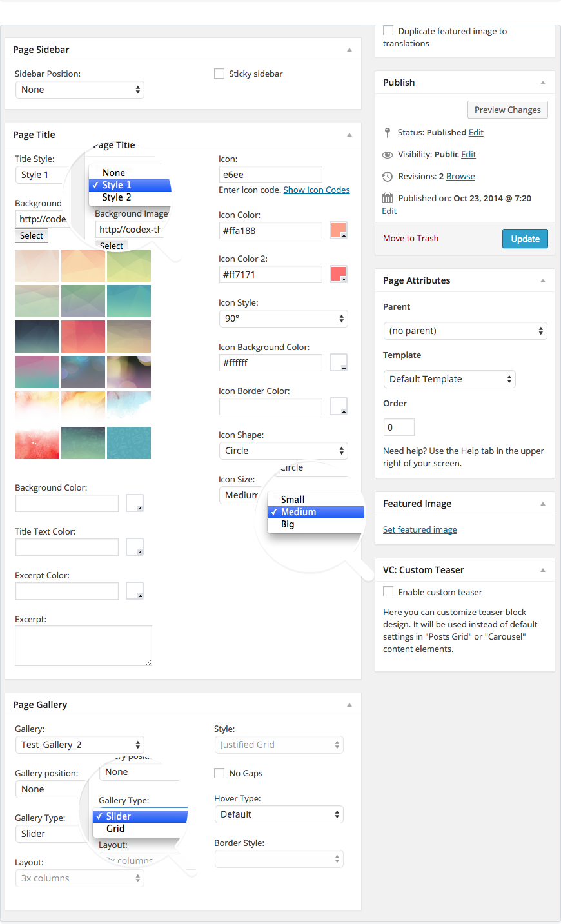561x924 pixels.
Task: Collapse the Publish panel arrow
Action: coord(543,83)
